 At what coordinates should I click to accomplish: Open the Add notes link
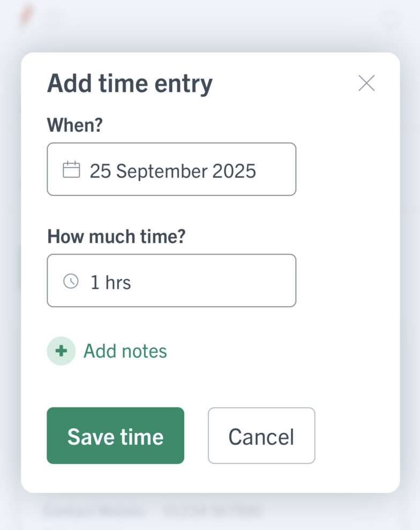click(x=125, y=351)
